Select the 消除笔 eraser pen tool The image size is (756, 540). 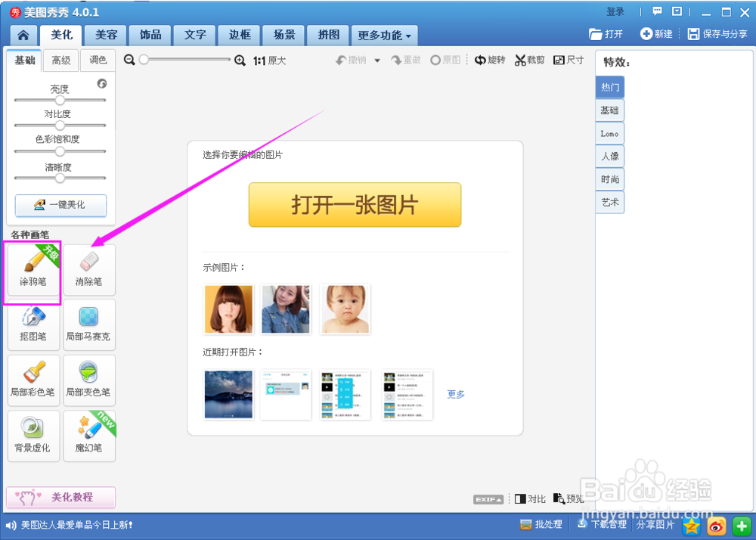[88, 270]
